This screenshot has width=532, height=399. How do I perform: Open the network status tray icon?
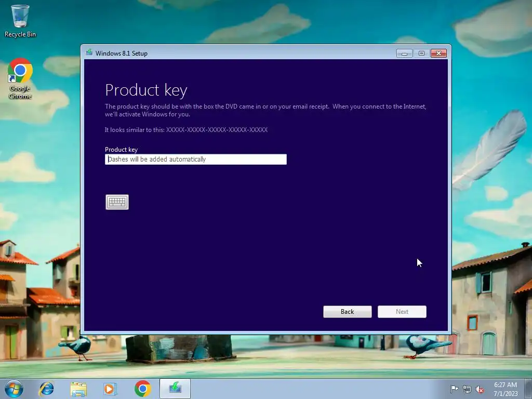tap(467, 389)
